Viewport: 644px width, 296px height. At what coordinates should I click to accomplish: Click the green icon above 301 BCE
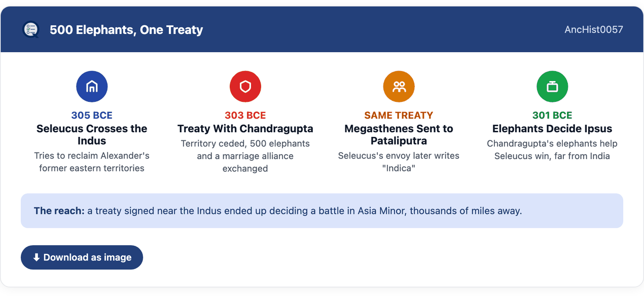[552, 87]
